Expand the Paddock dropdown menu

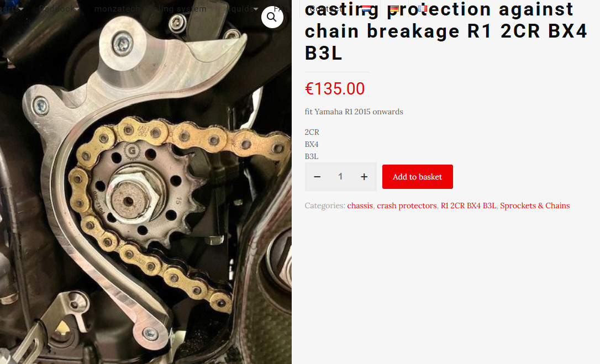(59, 8)
